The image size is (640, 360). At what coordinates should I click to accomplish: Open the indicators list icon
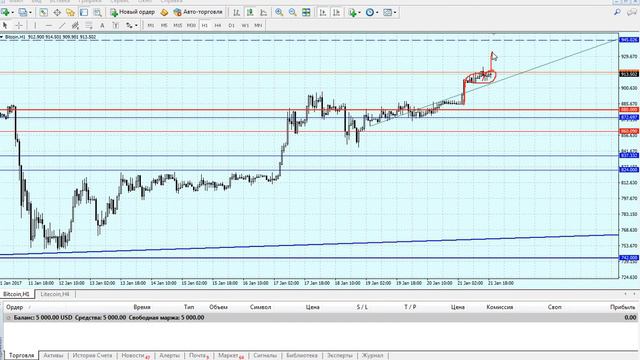coord(352,13)
